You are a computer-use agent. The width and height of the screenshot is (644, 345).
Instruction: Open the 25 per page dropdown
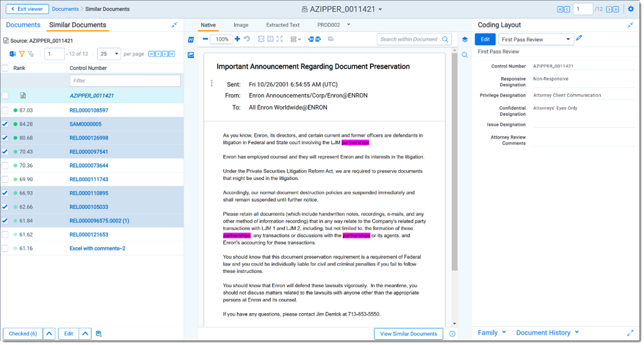109,54
